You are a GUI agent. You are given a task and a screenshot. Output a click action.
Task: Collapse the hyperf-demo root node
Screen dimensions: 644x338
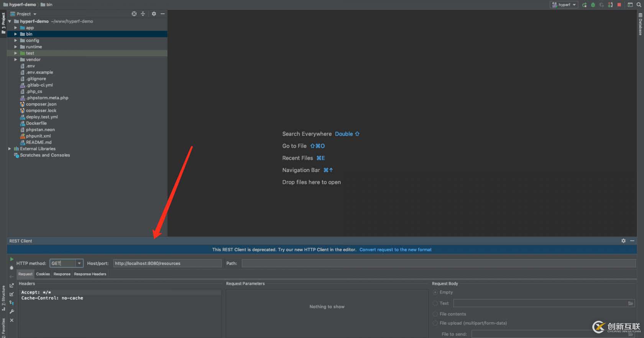point(10,21)
